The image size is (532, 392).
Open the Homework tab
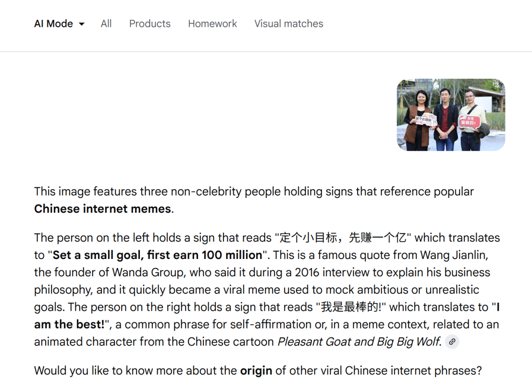(212, 24)
